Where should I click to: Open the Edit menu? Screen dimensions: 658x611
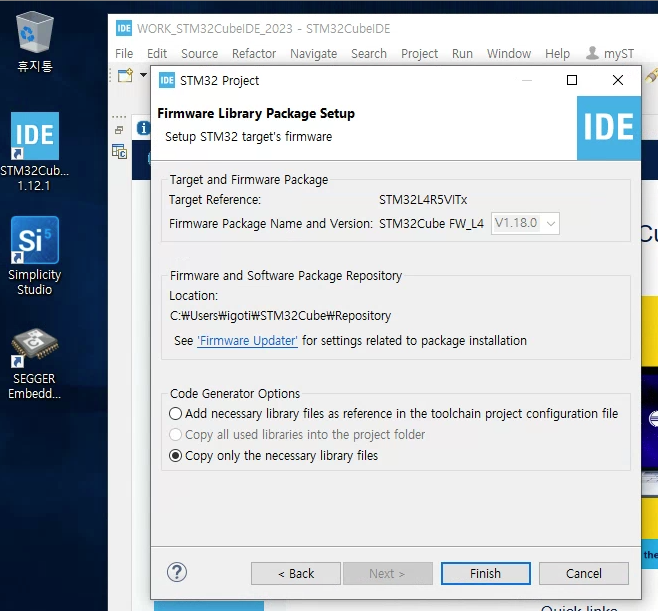[157, 54]
